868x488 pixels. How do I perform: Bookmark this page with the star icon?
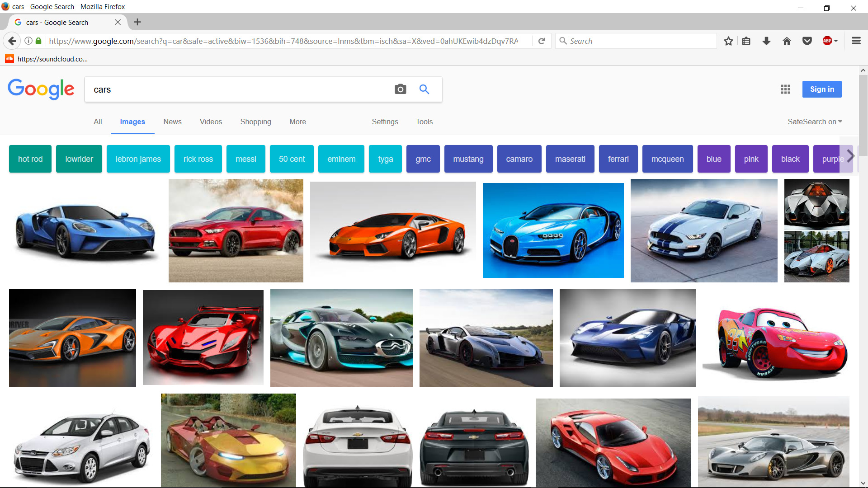click(x=728, y=41)
